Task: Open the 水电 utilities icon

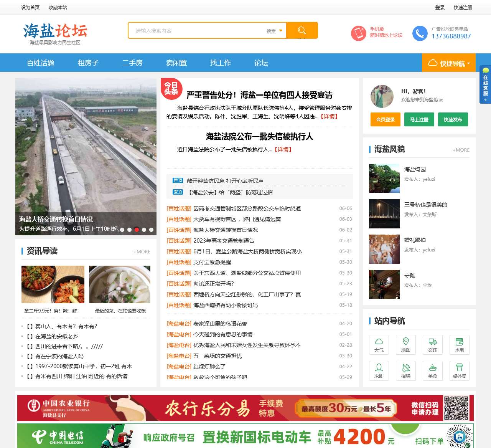Action: pos(459,344)
